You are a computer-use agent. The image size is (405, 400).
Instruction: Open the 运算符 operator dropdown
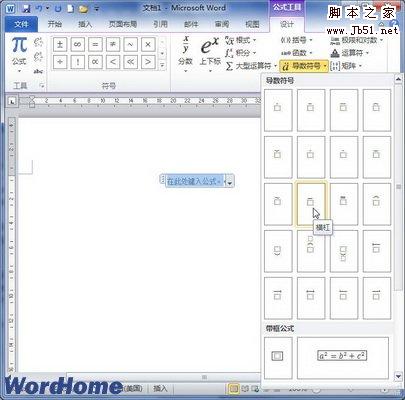click(350, 53)
